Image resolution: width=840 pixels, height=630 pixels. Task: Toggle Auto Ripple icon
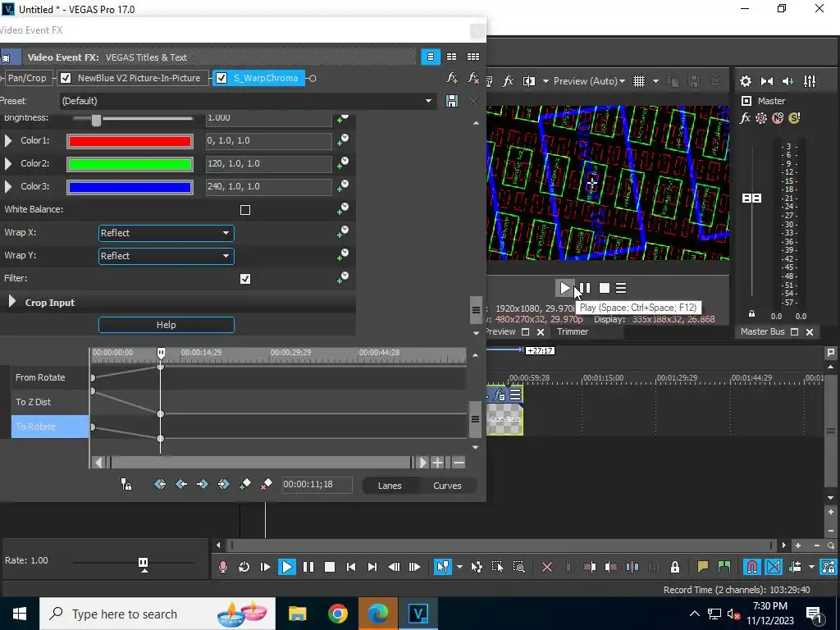click(795, 567)
